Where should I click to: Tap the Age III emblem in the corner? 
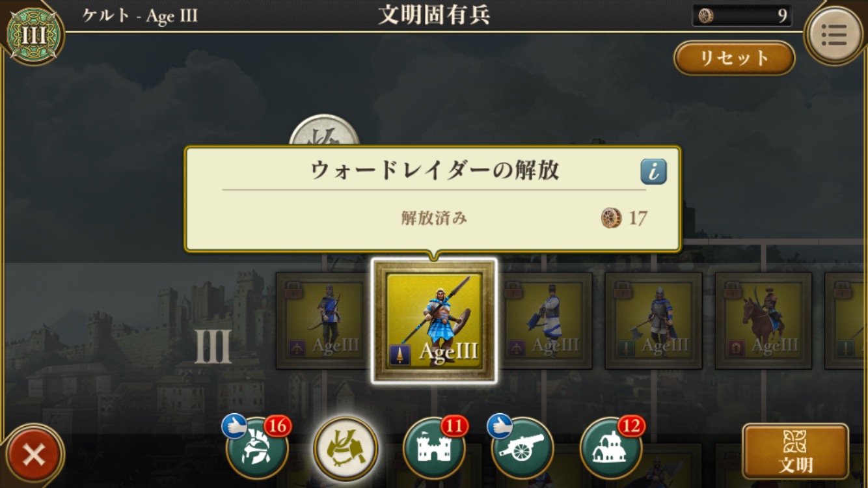coord(34,34)
